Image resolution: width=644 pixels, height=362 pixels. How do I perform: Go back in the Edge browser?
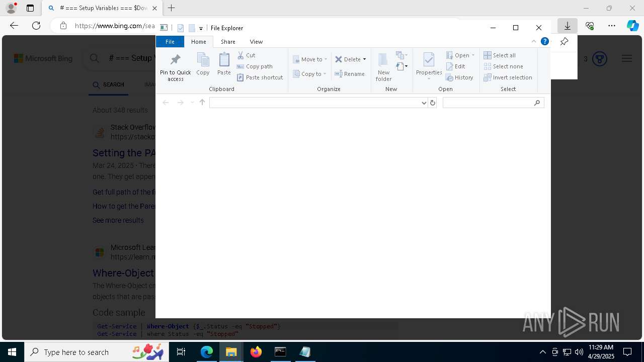(14, 26)
